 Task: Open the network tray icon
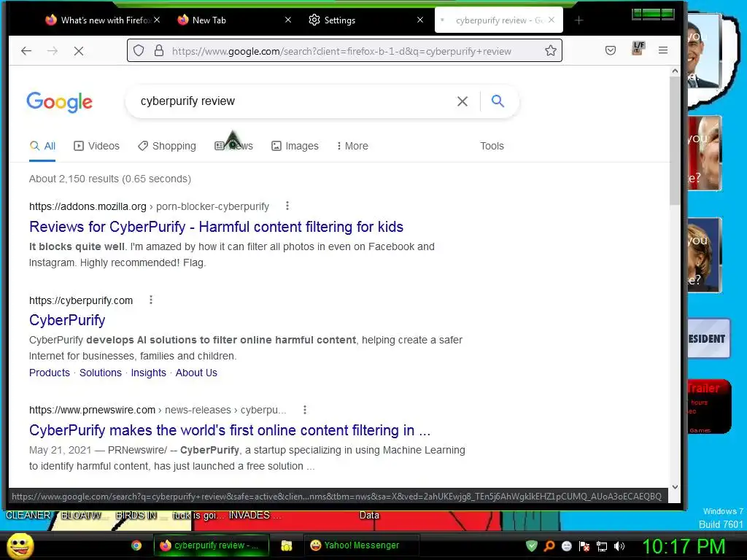point(602,546)
